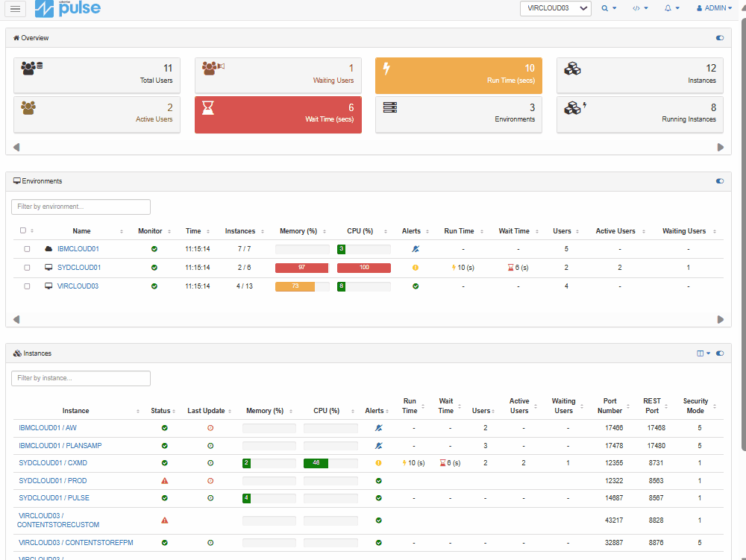
Task: Click the code snippet </> icon in top bar
Action: (x=636, y=8)
